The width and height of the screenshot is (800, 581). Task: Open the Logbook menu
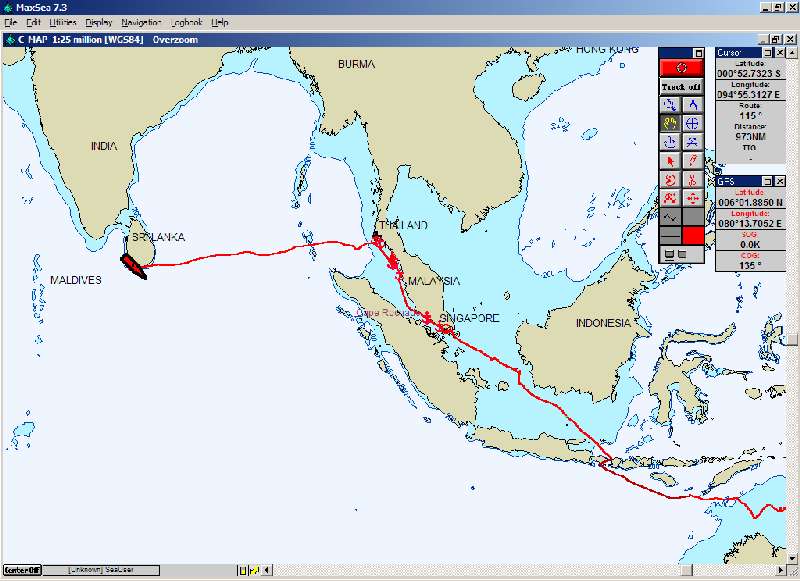[186, 22]
